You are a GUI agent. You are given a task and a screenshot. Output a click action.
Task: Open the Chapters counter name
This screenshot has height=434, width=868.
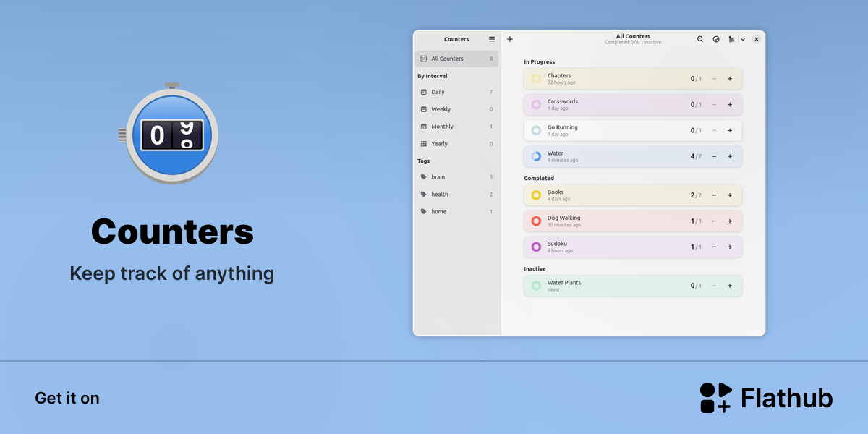[559, 75]
